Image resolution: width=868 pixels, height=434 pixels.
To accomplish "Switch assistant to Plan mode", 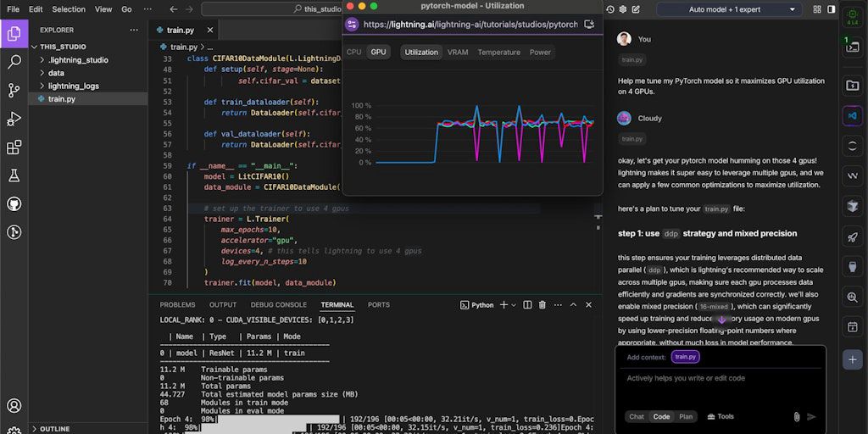I will point(686,416).
